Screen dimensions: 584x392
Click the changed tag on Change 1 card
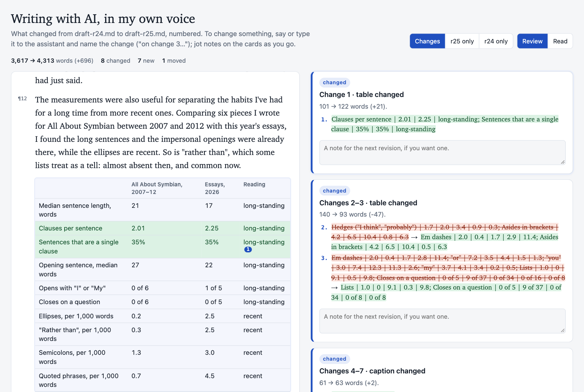tap(334, 82)
